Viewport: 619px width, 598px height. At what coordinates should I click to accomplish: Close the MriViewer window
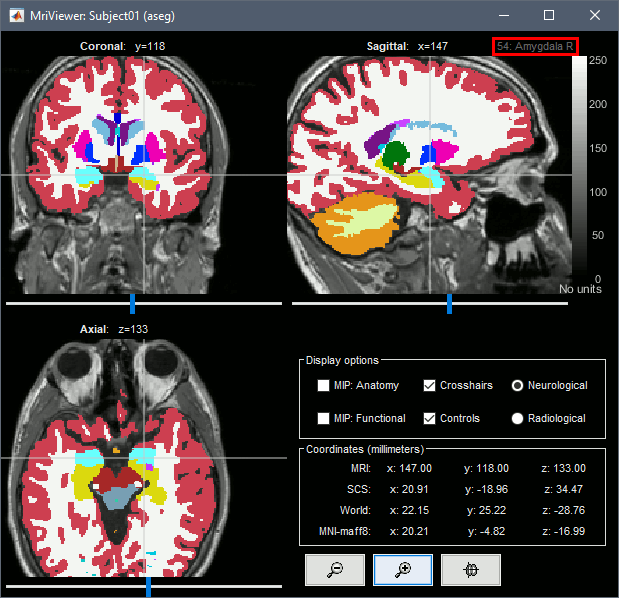594,16
